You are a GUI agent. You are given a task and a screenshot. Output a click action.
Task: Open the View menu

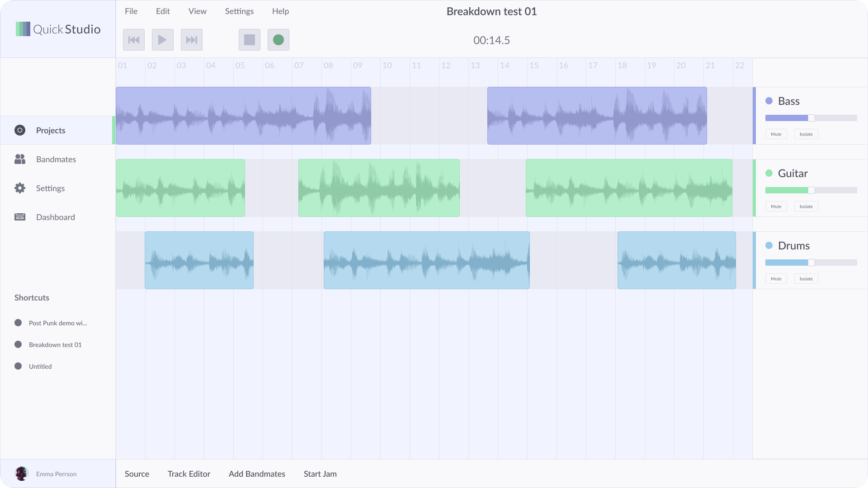(x=197, y=11)
